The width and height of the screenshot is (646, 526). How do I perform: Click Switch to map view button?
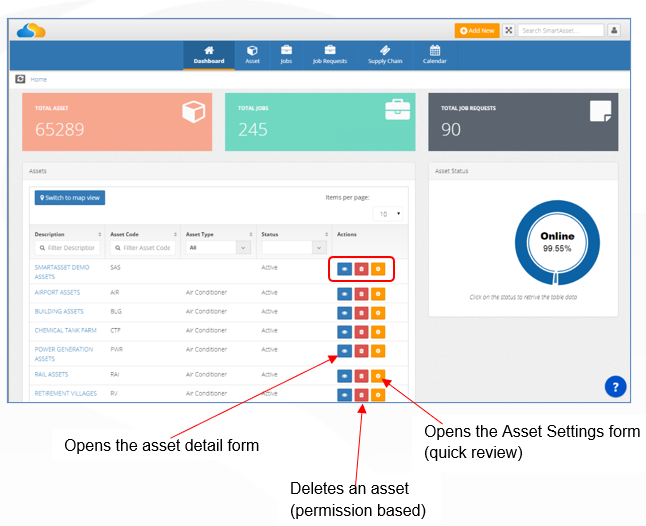coord(70,198)
